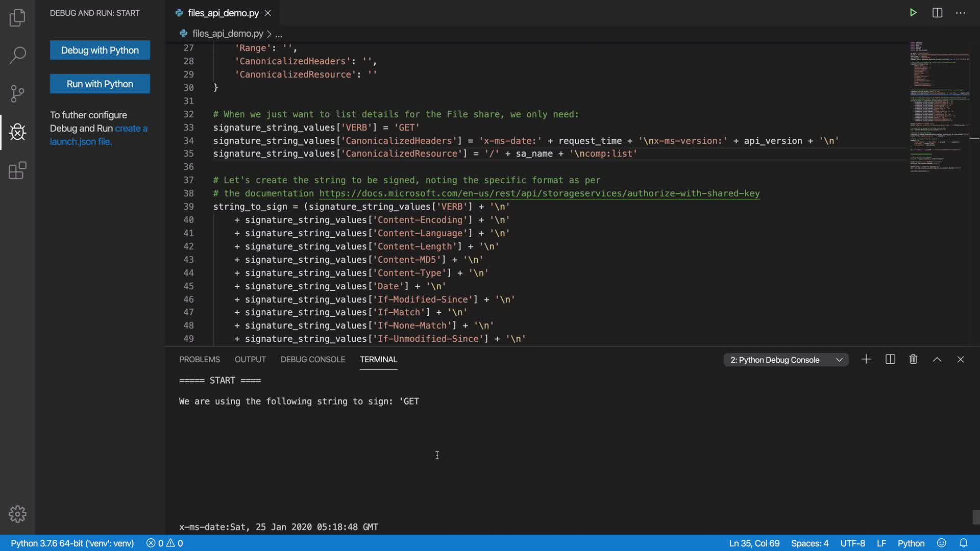Click the code minimap overview
Screen dimensions: 980x551
pyautogui.click(x=939, y=107)
